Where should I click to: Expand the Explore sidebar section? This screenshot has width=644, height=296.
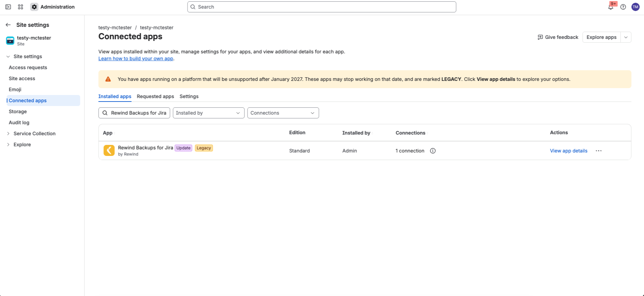pyautogui.click(x=8, y=145)
